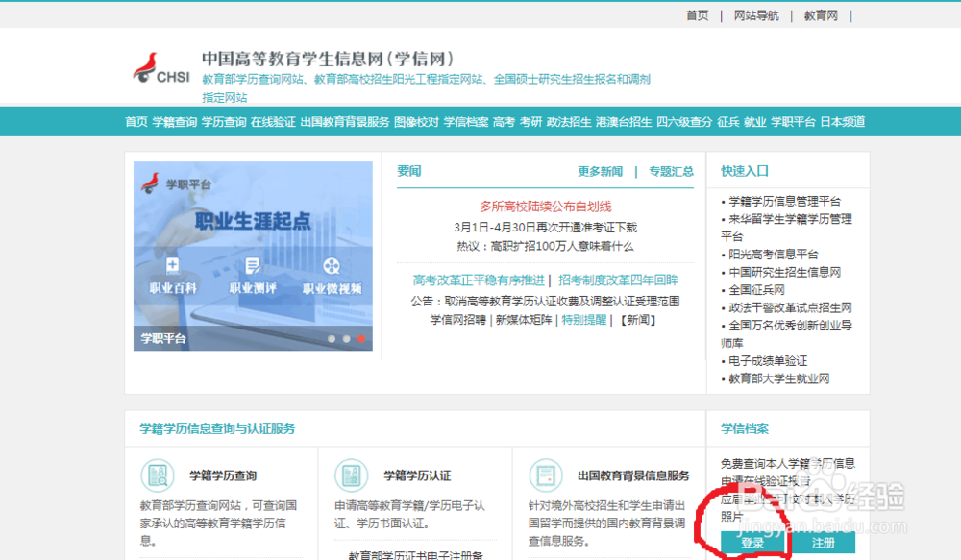The width and height of the screenshot is (961, 560).
Task: Open 网站导航 in top bar
Action: click(x=756, y=15)
